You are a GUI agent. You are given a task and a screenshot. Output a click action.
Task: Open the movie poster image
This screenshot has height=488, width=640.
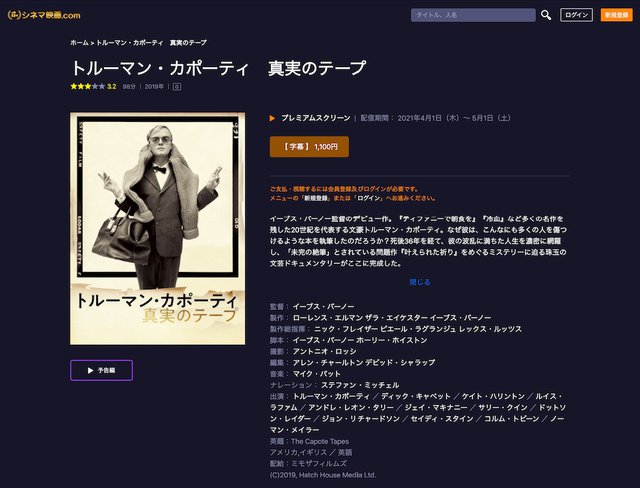[157, 228]
